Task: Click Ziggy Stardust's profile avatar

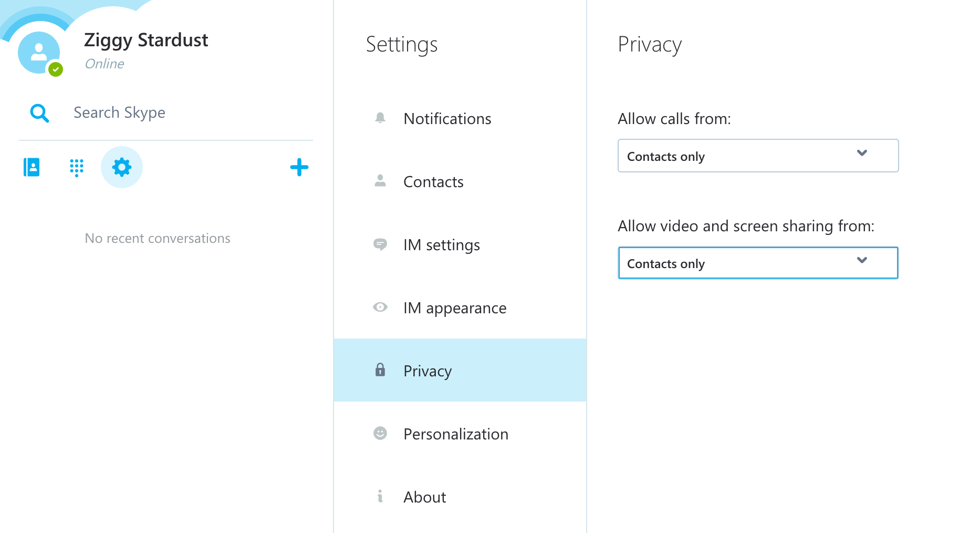Action: tap(39, 53)
